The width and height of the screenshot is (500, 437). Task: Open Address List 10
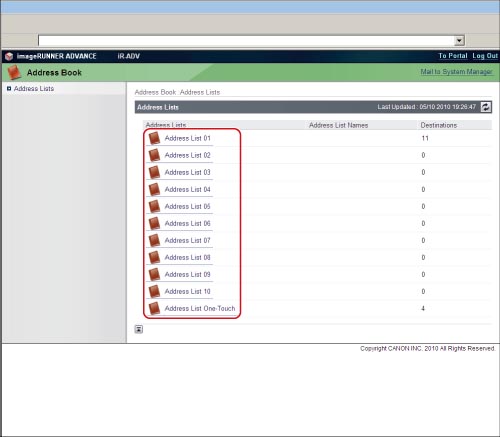pos(188,291)
